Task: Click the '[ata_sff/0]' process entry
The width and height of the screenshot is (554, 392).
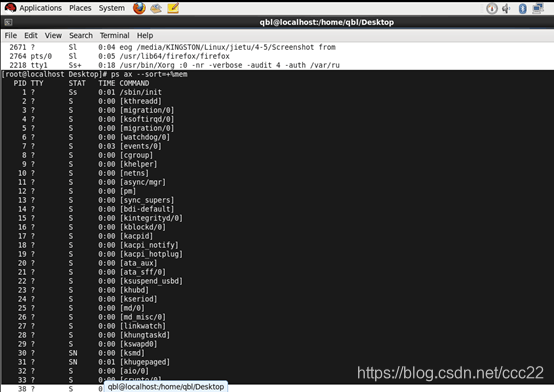Action: tap(143, 272)
